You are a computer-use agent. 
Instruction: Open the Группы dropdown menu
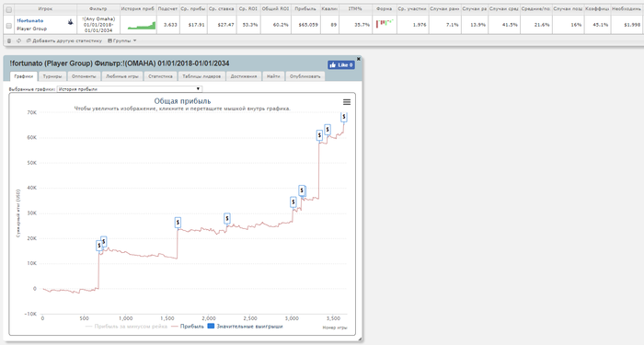pyautogui.click(x=122, y=40)
